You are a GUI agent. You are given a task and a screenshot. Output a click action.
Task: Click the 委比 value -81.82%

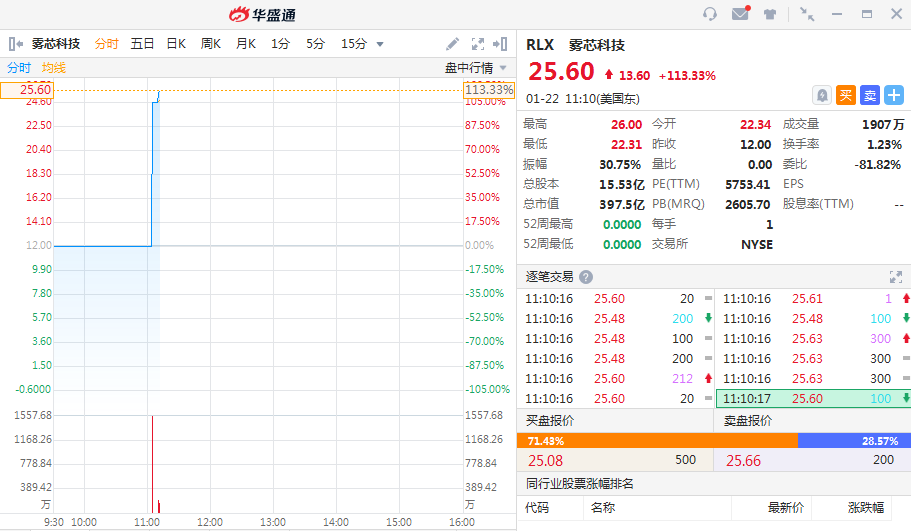tap(877, 165)
